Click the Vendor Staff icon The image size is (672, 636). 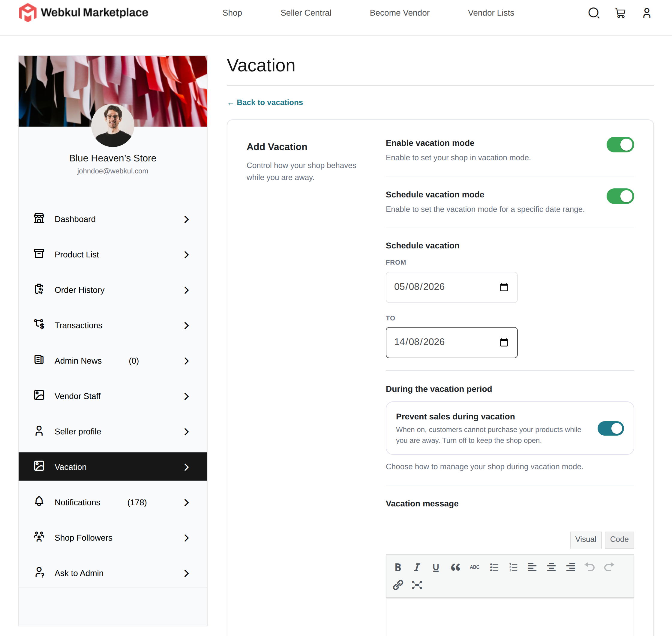pos(39,395)
